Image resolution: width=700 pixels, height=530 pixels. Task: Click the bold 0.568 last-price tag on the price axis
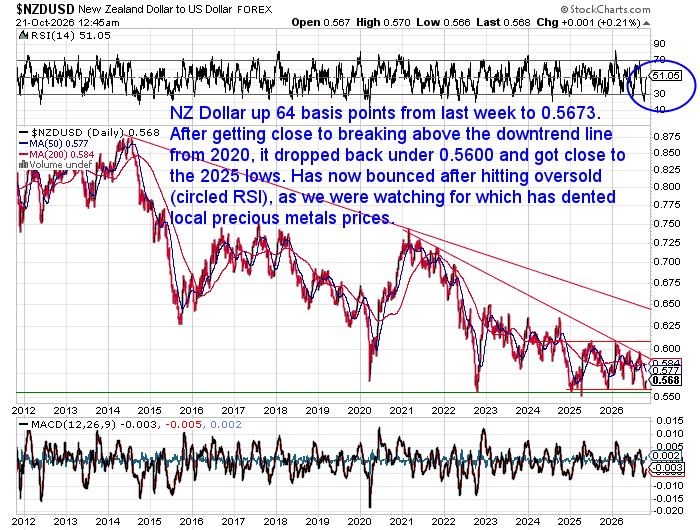[667, 380]
